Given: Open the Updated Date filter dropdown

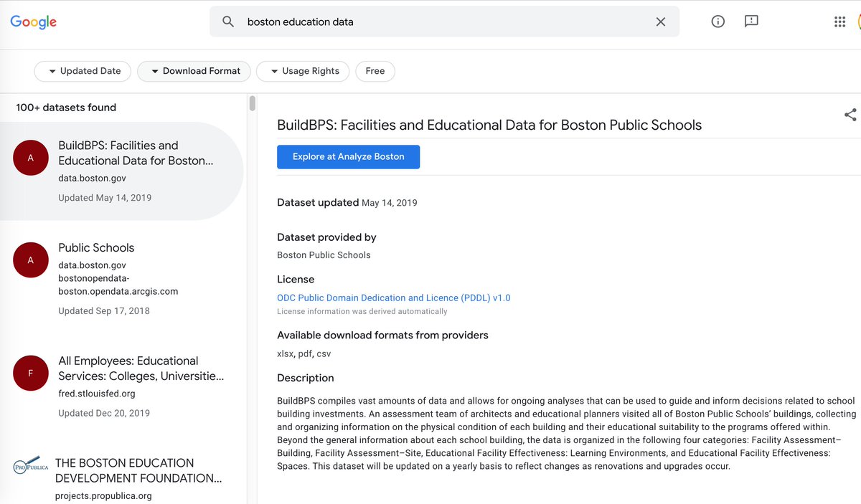Looking at the screenshot, I should pyautogui.click(x=83, y=71).
